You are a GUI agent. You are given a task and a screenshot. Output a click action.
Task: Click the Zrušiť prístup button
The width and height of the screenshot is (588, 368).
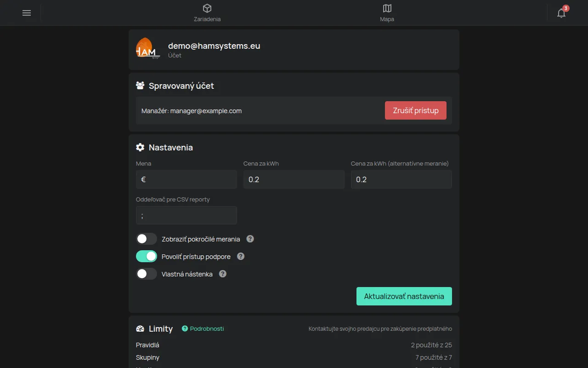pos(416,110)
